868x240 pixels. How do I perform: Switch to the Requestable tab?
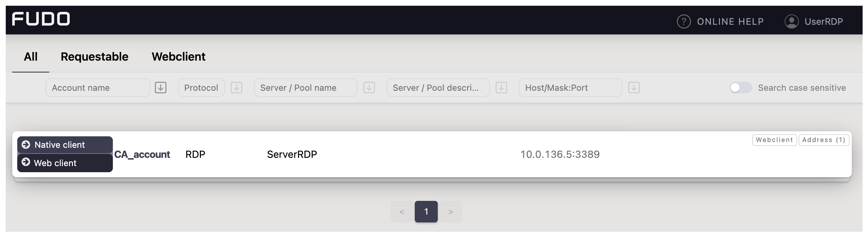(95, 57)
